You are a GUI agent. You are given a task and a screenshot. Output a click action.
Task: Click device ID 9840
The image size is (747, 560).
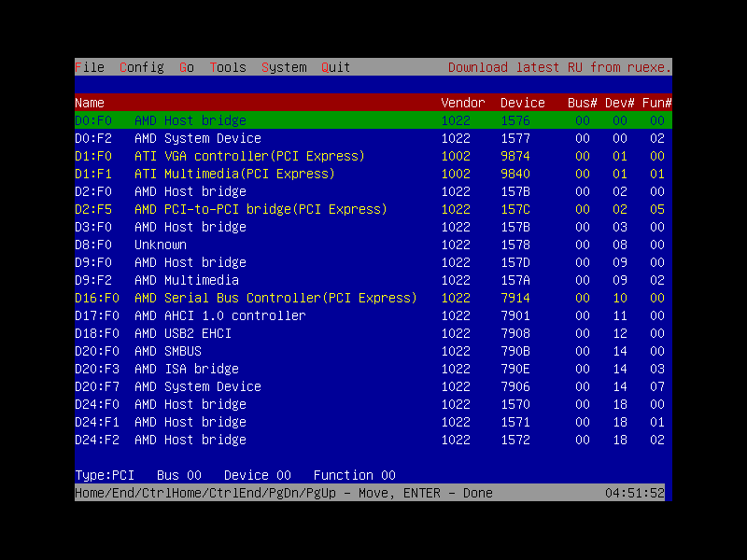click(515, 174)
